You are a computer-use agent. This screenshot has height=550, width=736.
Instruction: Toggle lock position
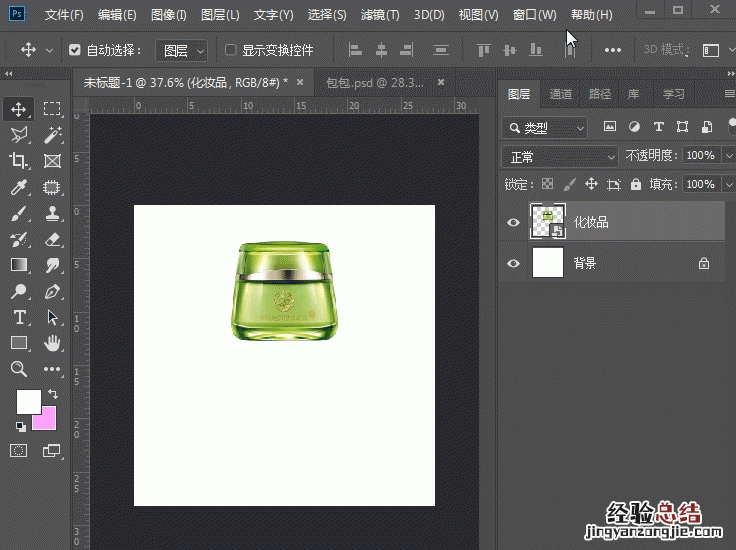pos(591,184)
